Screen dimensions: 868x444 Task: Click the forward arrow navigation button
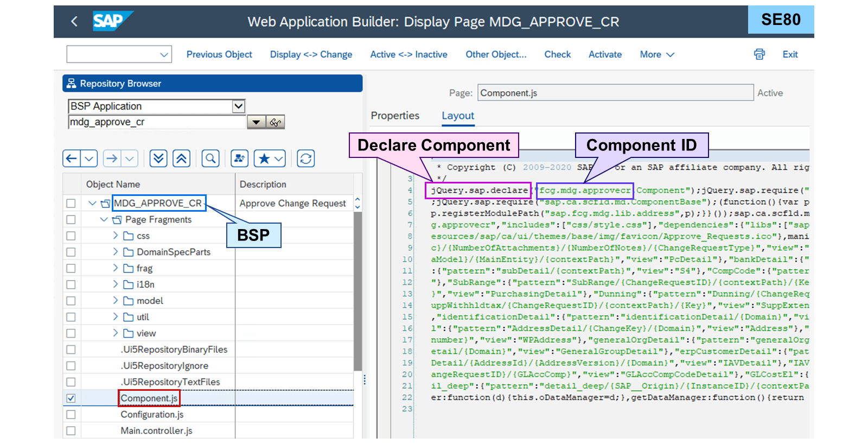click(x=112, y=158)
